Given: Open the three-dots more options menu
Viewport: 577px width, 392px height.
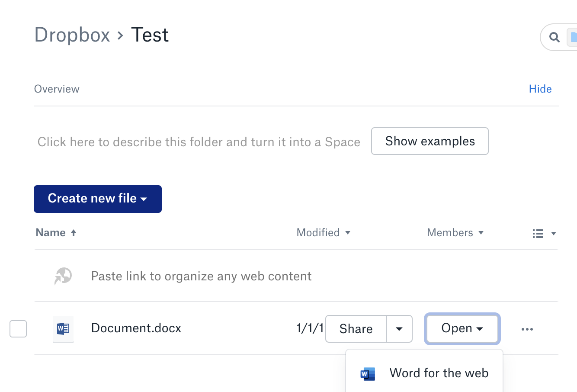Looking at the screenshot, I should coord(527,329).
